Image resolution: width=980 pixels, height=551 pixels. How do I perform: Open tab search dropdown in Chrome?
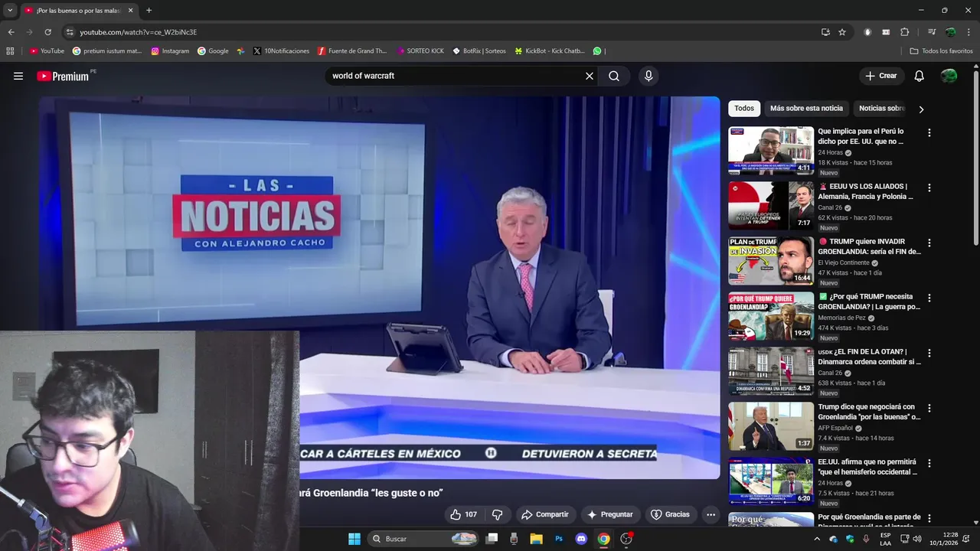point(10,10)
